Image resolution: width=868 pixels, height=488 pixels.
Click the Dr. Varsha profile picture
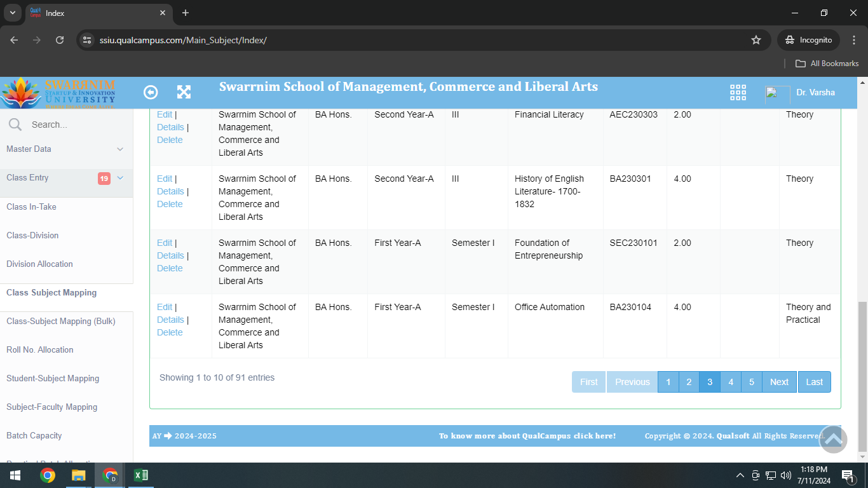pos(777,94)
